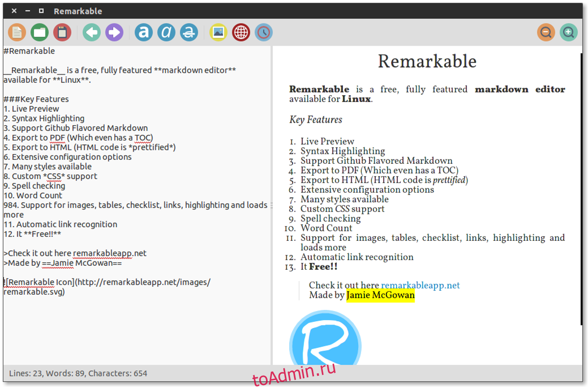This screenshot has height=387, width=588.
Task: Click the New File toolbar icon
Action: coord(17,33)
